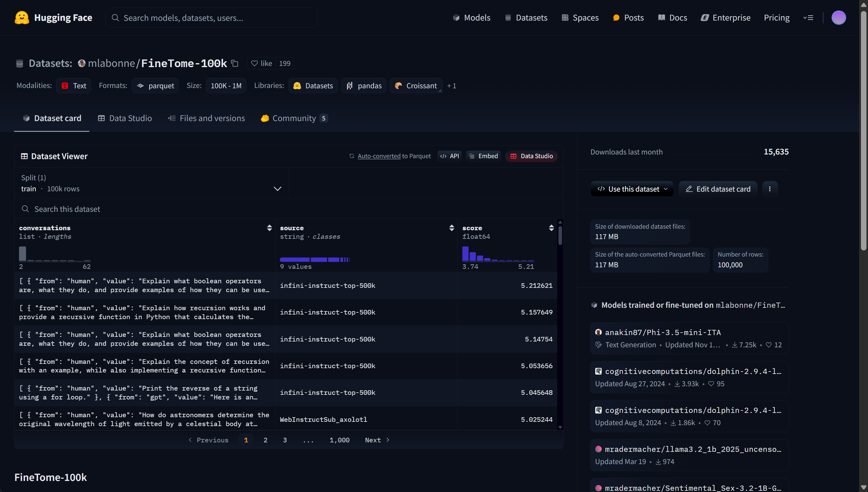The image size is (868, 492).
Task: Click the heart like icon
Action: click(x=254, y=63)
